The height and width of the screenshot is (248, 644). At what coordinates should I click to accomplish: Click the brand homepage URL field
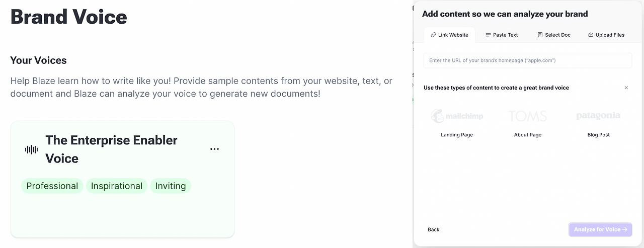(527, 60)
